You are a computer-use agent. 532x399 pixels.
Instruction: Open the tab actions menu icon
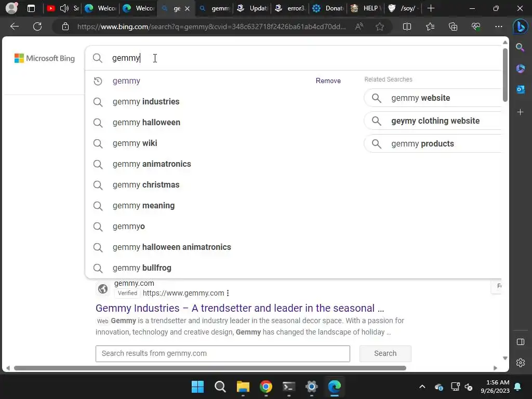[31, 8]
